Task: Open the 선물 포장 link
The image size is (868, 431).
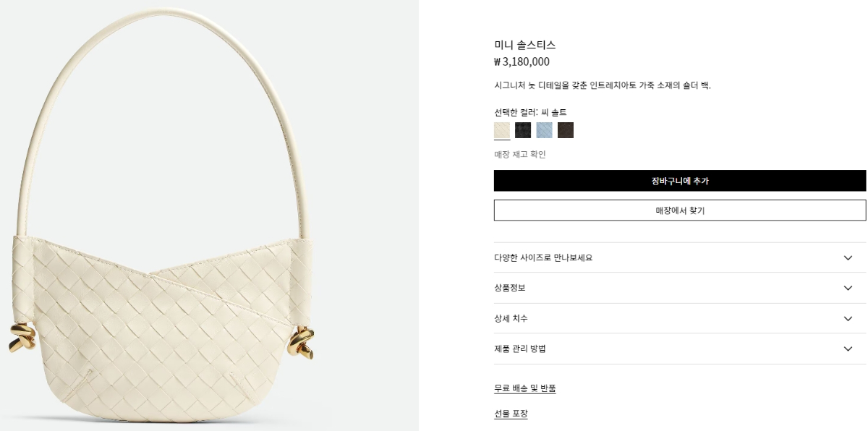Action: click(x=511, y=414)
